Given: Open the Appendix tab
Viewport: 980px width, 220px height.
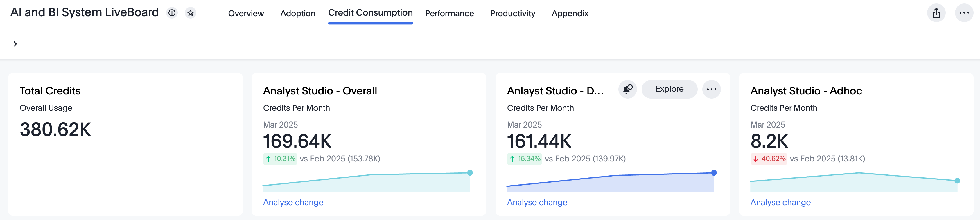Looking at the screenshot, I should point(570,14).
